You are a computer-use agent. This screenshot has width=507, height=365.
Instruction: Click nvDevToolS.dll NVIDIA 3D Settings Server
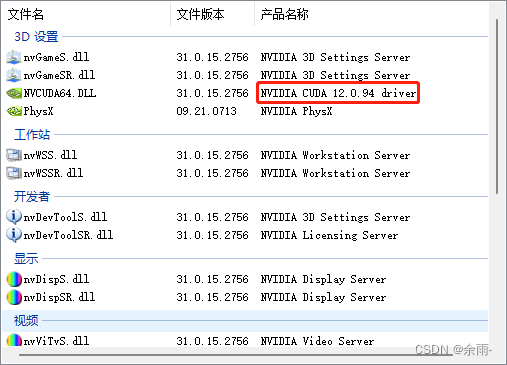coord(335,217)
